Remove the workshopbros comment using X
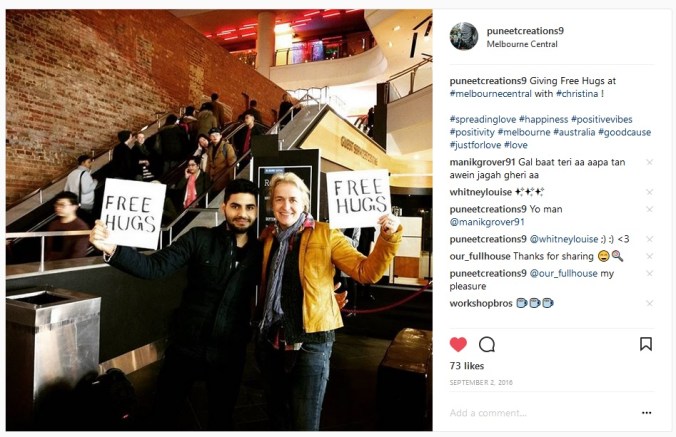The width and height of the screenshot is (676, 437). pos(649,303)
